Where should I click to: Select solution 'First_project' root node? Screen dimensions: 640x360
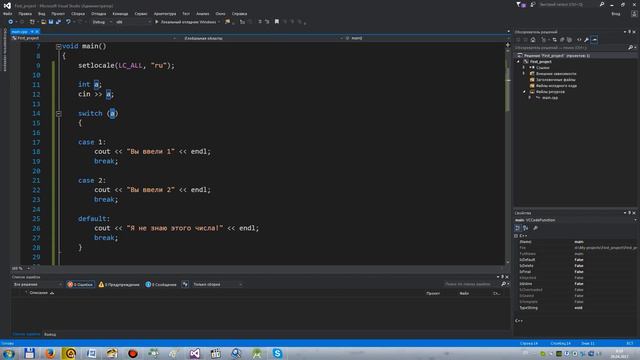coord(557,56)
